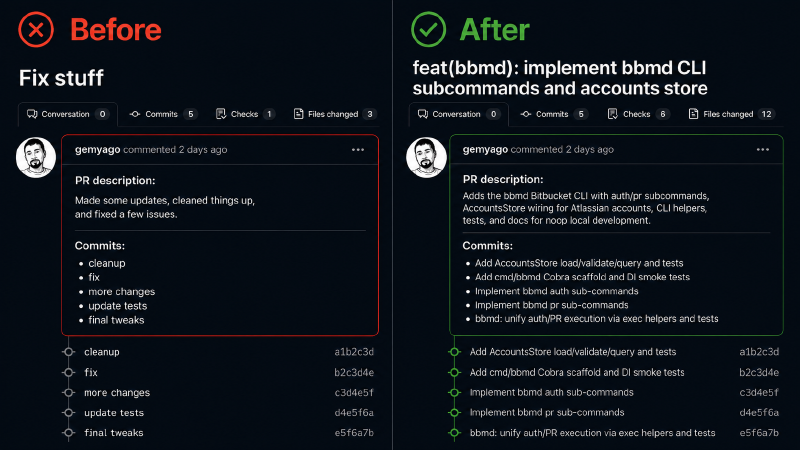800x450 pixels.
Task: Open commit hash d4e5f6a in After panel
Action: tap(759, 412)
